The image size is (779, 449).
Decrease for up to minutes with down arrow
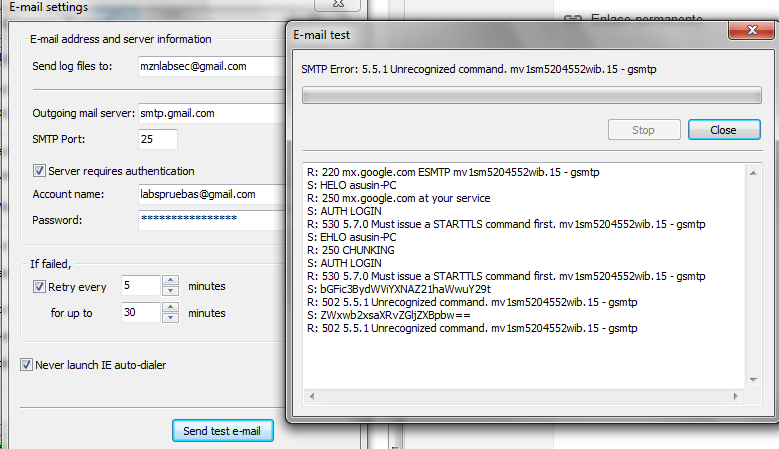point(170,318)
